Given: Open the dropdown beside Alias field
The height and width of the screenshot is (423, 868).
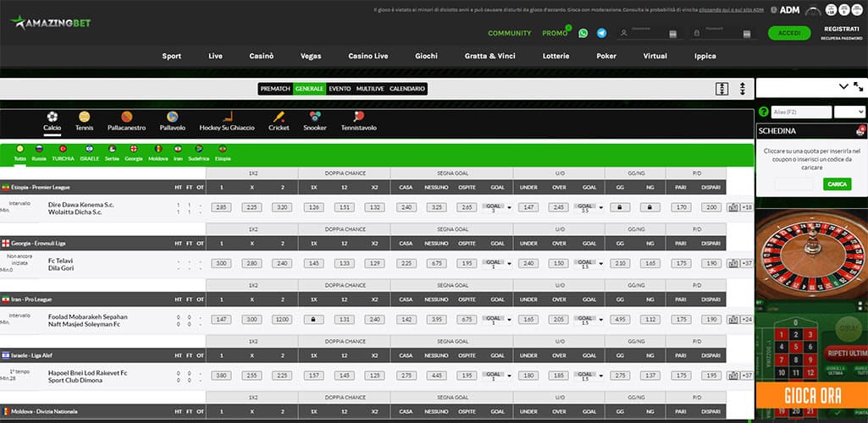Looking at the screenshot, I should [849, 112].
